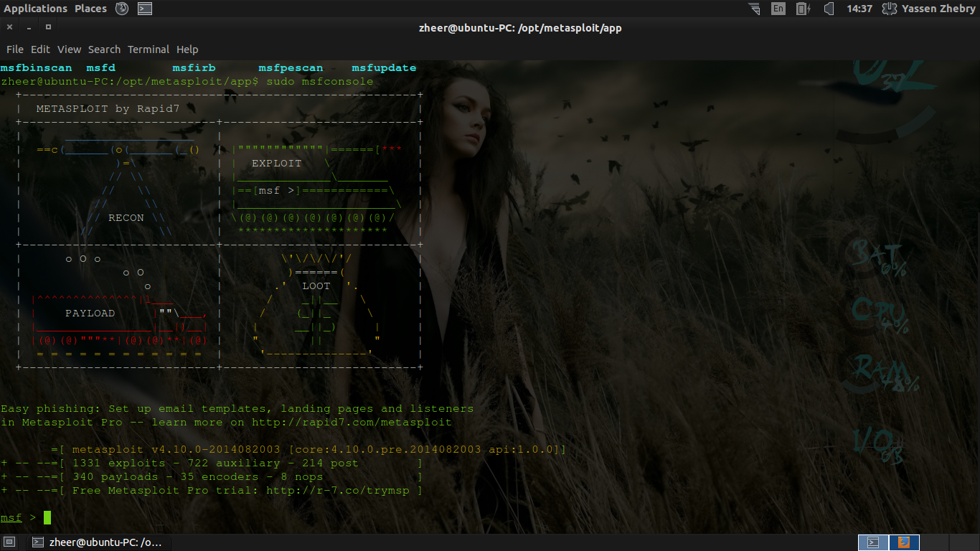Click the msf console prompt cursor
The height and width of the screenshot is (551, 980).
47,517
